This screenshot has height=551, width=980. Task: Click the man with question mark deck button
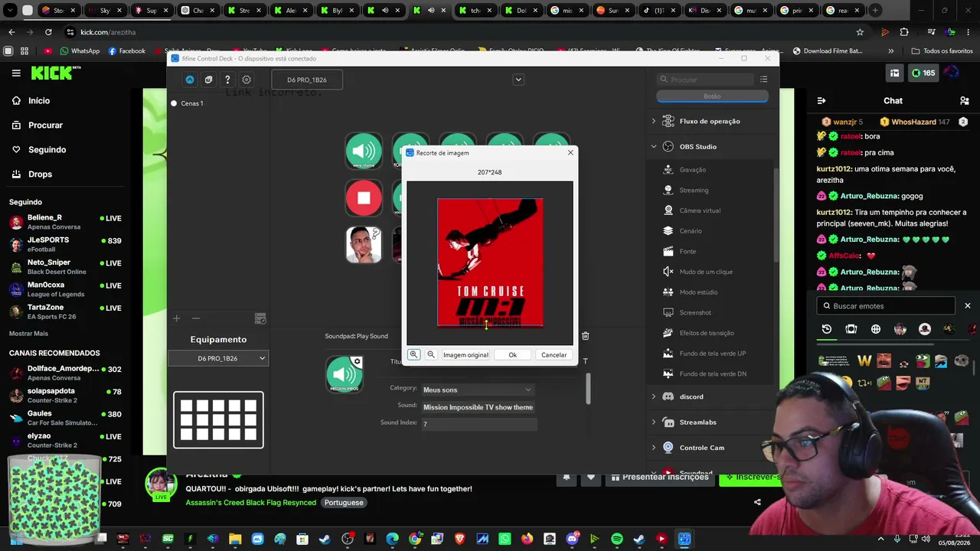(x=364, y=245)
